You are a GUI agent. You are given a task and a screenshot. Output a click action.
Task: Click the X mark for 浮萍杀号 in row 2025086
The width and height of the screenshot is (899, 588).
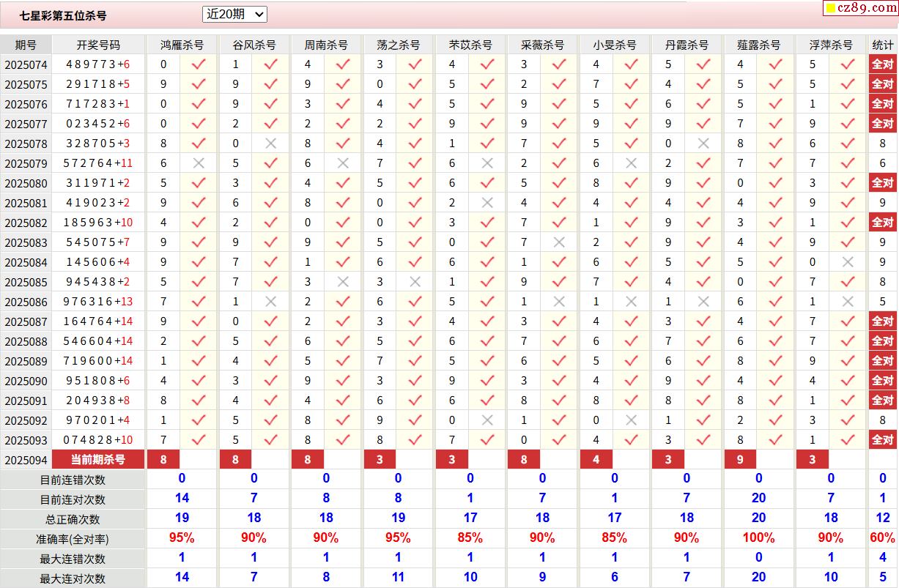[x=848, y=302]
